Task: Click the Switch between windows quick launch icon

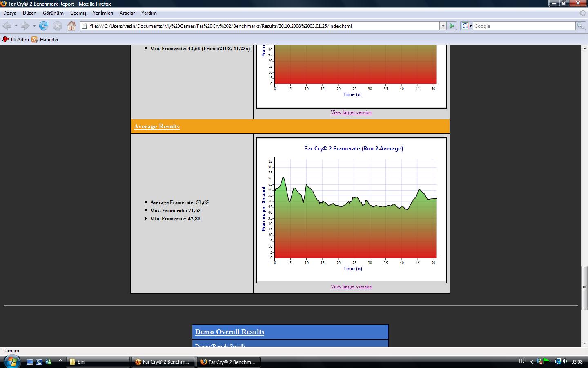Action: (x=39, y=362)
